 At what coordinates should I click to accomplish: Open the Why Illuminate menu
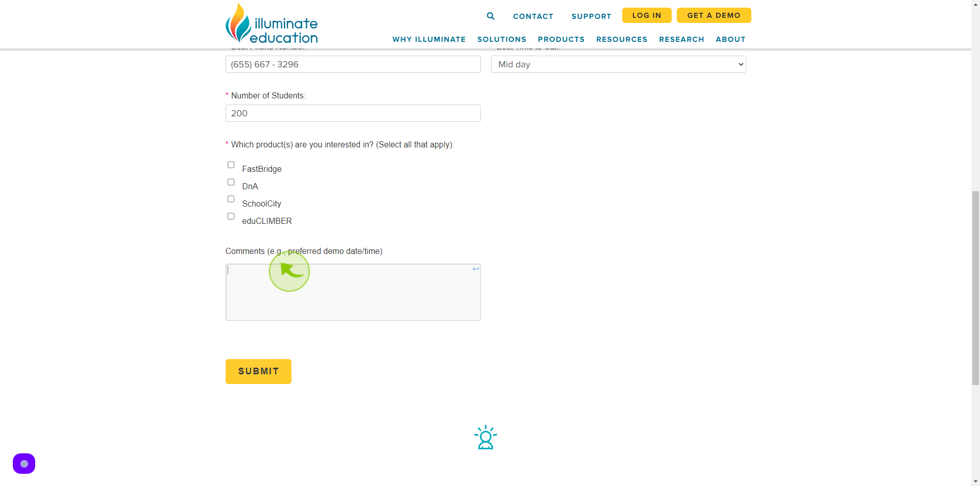[429, 39]
